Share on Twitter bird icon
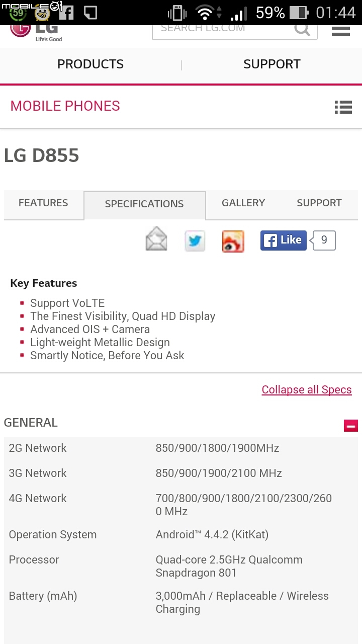 pyautogui.click(x=195, y=241)
